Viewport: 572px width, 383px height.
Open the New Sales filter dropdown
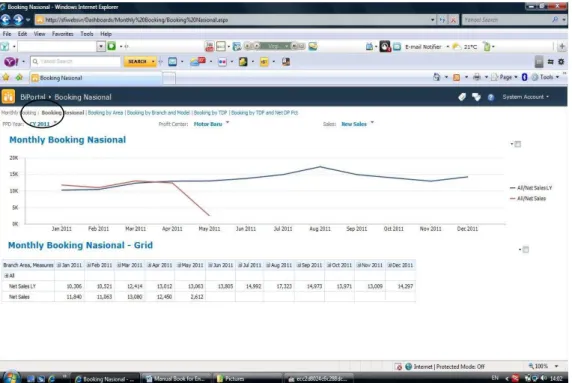357,124
